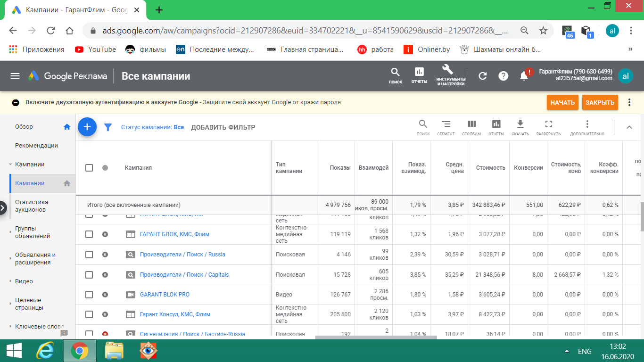Expand Ключевые слова sidebar section
Image resolution: width=644 pixels, height=362 pixels.
coord(10,327)
